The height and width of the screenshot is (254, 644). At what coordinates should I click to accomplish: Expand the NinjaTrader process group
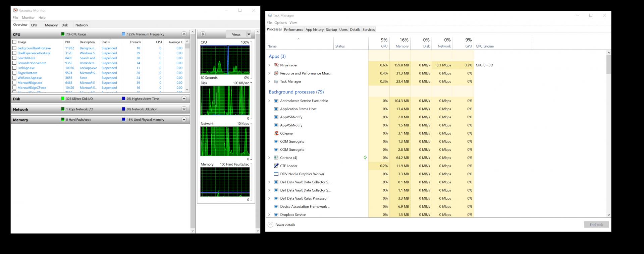coord(269,65)
